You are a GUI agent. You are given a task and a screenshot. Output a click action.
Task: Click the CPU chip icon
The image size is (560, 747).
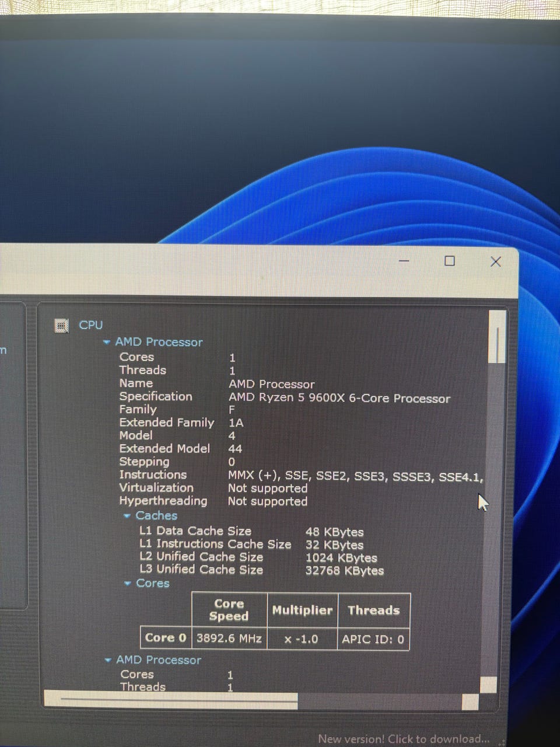(61, 325)
